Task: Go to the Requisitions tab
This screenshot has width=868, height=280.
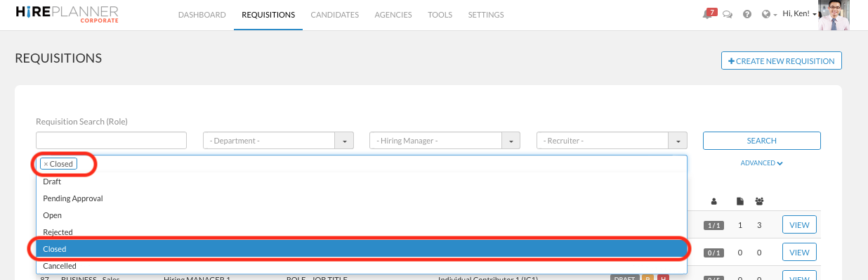Action: click(268, 15)
